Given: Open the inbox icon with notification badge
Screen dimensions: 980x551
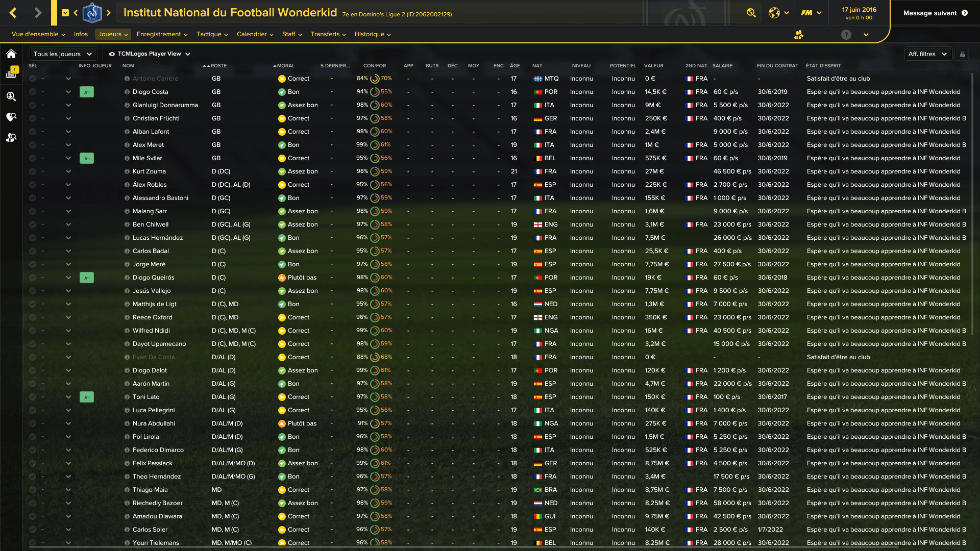Looking at the screenshot, I should [x=11, y=73].
